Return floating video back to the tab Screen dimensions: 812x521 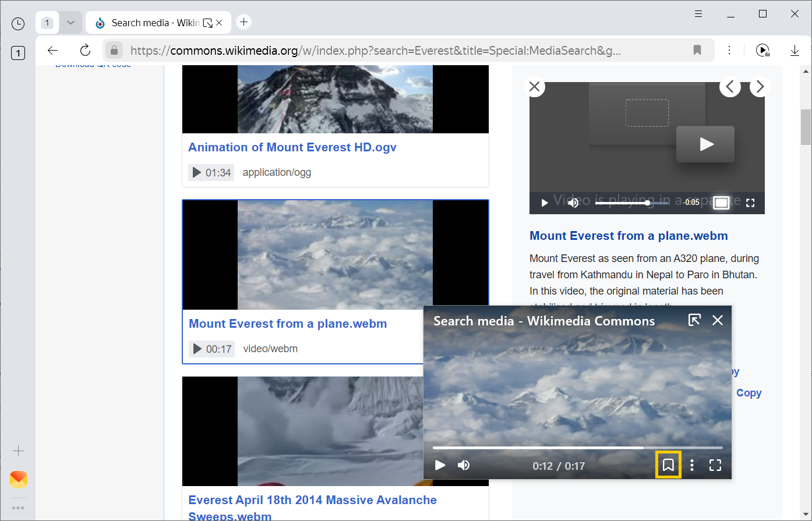coord(694,320)
